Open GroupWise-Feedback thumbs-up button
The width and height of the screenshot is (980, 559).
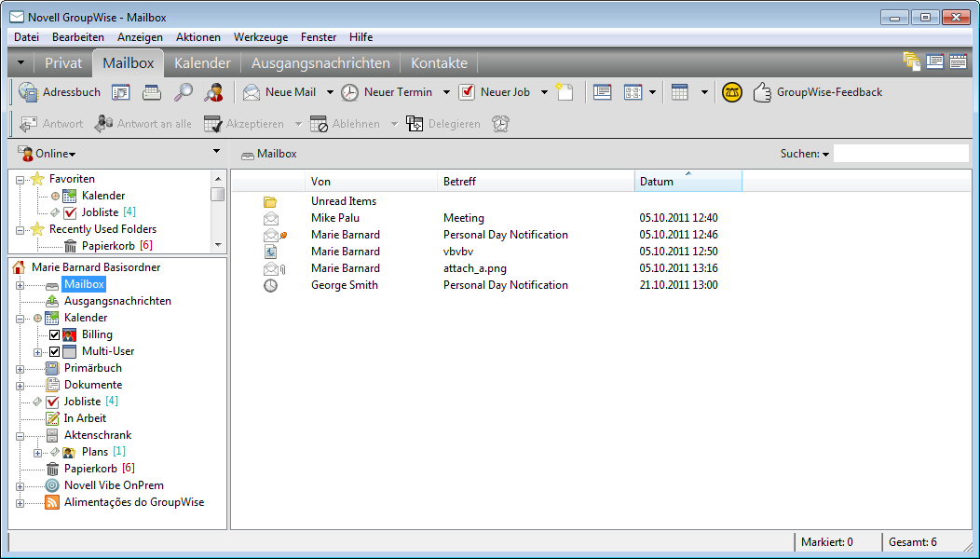[818, 92]
